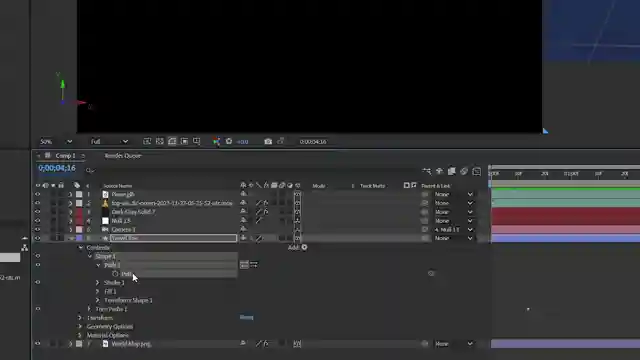Click the preview time 0;00;04;16 in viewer bar
640x360 pixels.
tap(313, 142)
